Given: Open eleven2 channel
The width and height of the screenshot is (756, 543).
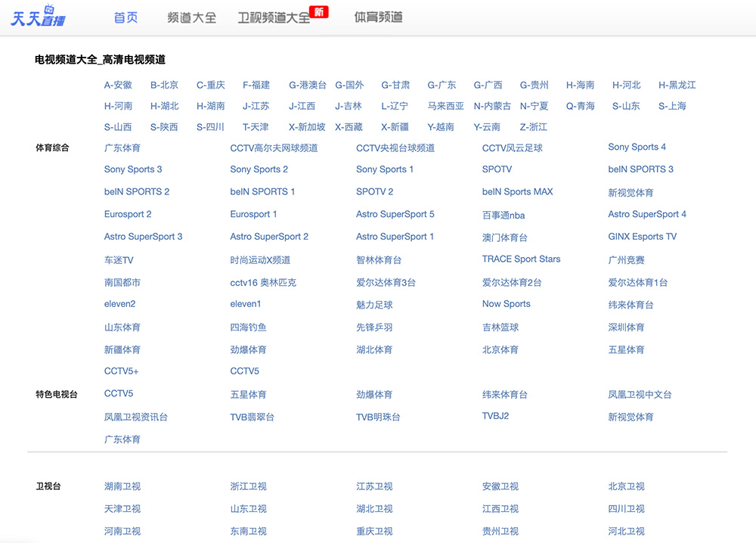Looking at the screenshot, I should coord(119,304).
